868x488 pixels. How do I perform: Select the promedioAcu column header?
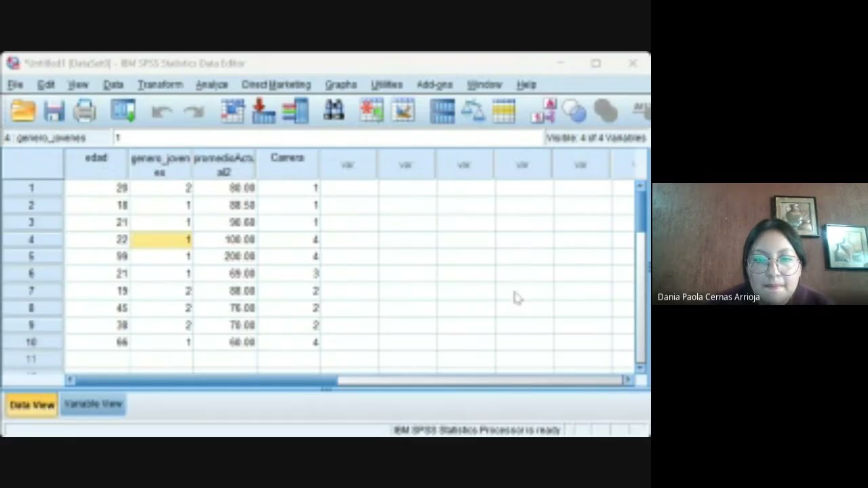coord(224,164)
